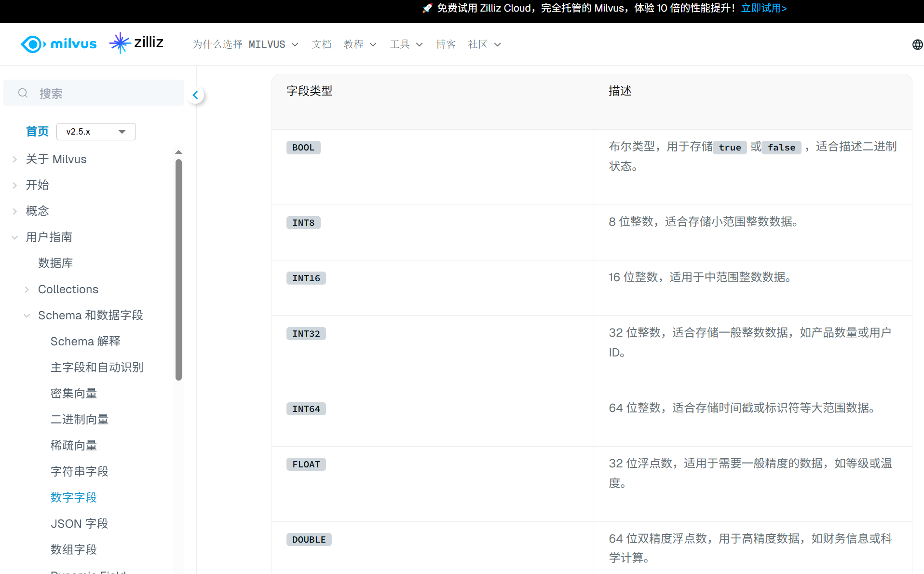The image size is (924, 574).
Task: Open the 稀疏向量 page
Action: click(74, 445)
